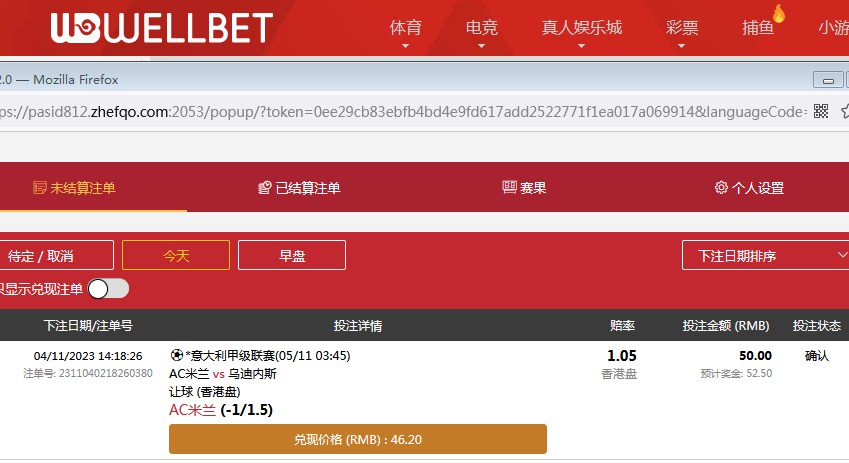Select the 今天 filter button
The height and width of the screenshot is (463, 849).
coord(176,255)
